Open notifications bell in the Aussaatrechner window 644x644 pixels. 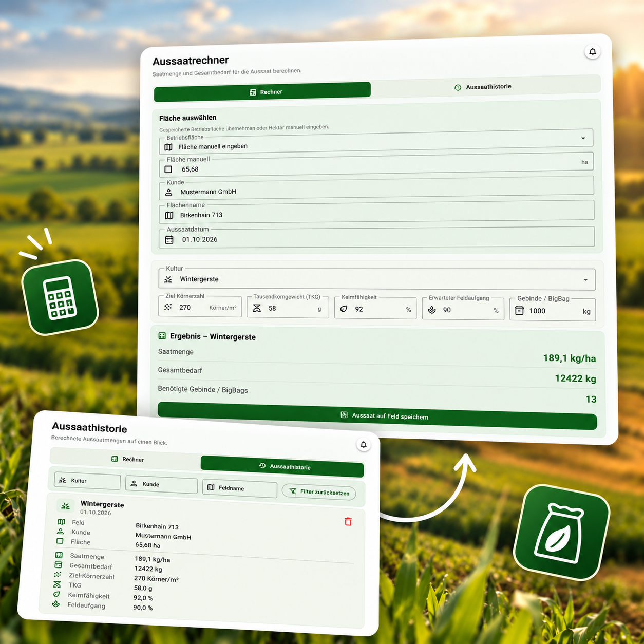point(593,52)
